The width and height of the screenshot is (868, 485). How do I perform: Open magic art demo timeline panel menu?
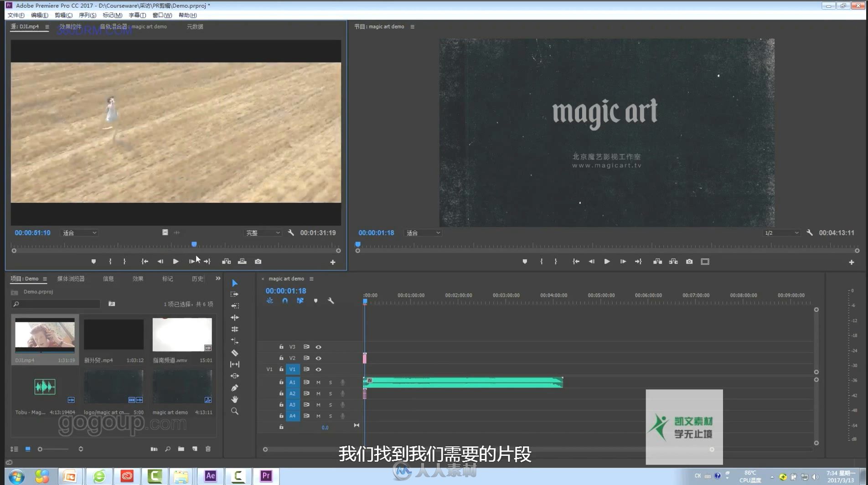pyautogui.click(x=311, y=279)
